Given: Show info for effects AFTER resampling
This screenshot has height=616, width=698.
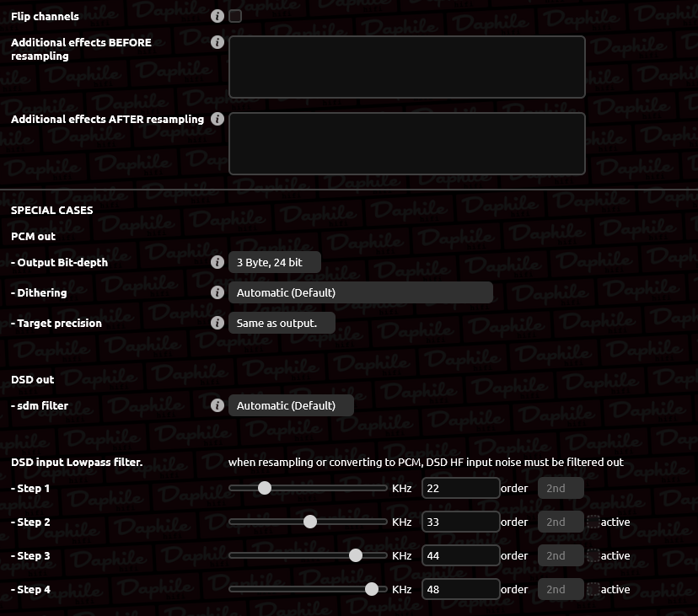Looking at the screenshot, I should point(217,119).
